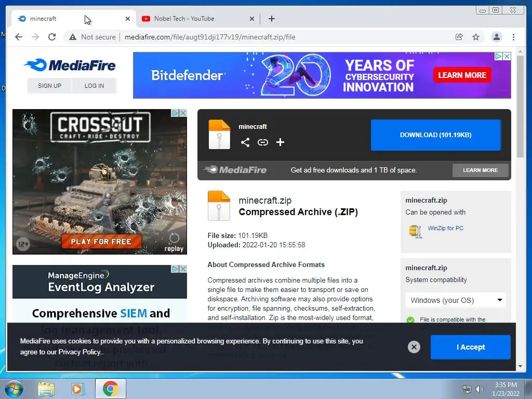Click DOWNLOAD (101.19KB) button
The image size is (532, 399).
pyautogui.click(x=436, y=135)
